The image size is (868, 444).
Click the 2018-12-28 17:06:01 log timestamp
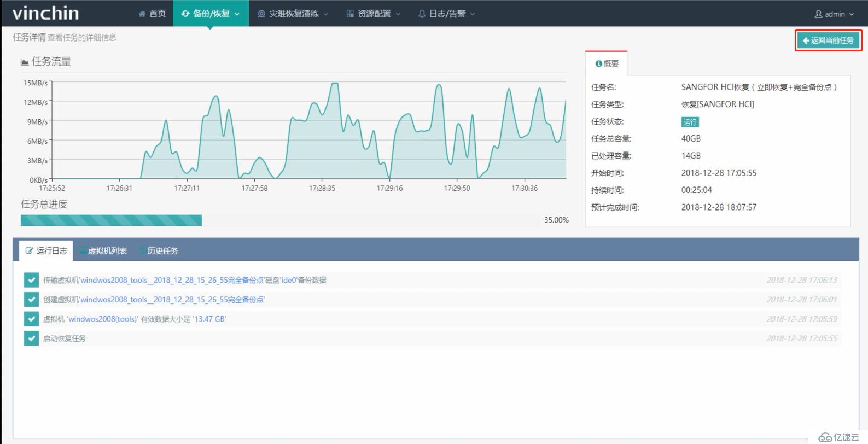click(801, 300)
